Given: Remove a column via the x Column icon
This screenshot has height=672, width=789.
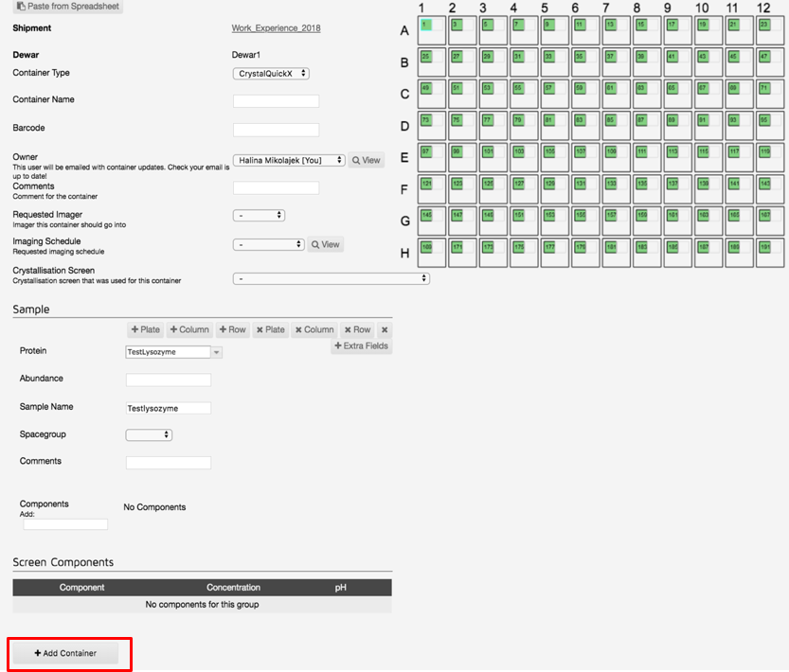Looking at the screenshot, I should [x=314, y=330].
